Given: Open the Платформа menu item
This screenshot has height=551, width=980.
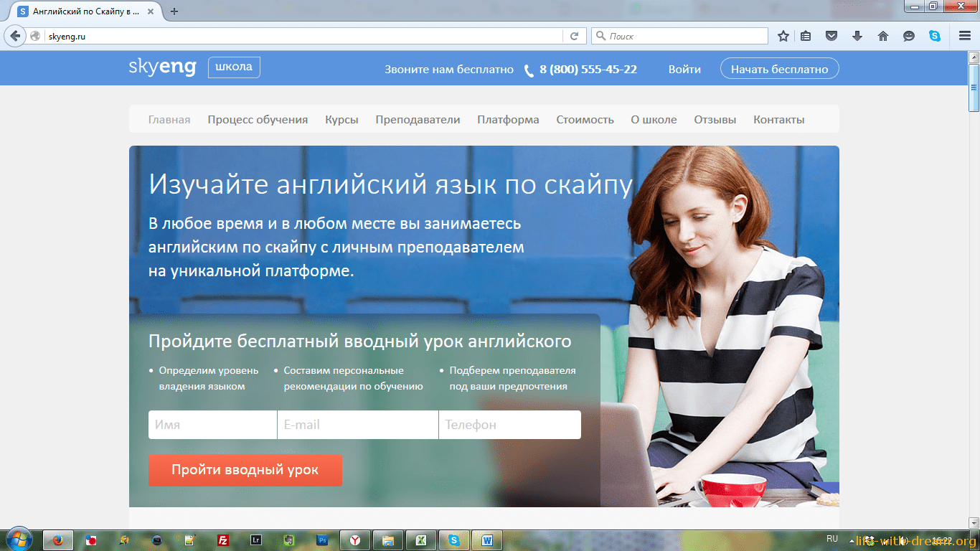Looking at the screenshot, I should pyautogui.click(x=508, y=120).
